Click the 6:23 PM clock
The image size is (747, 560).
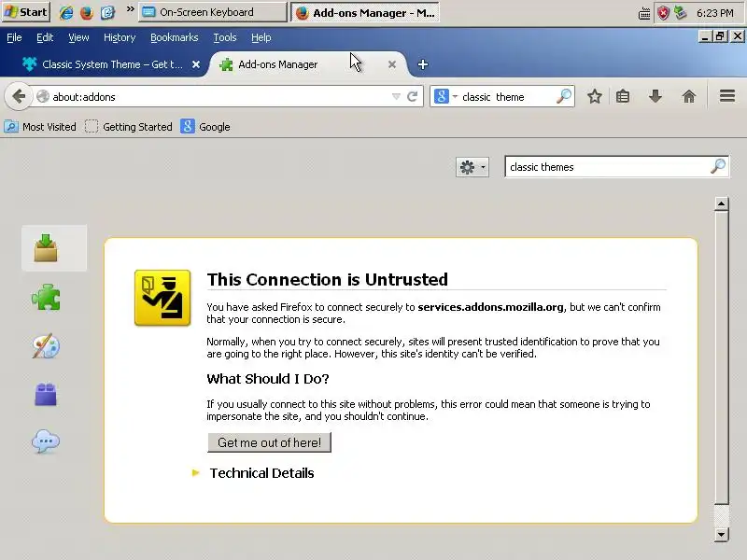(x=714, y=13)
